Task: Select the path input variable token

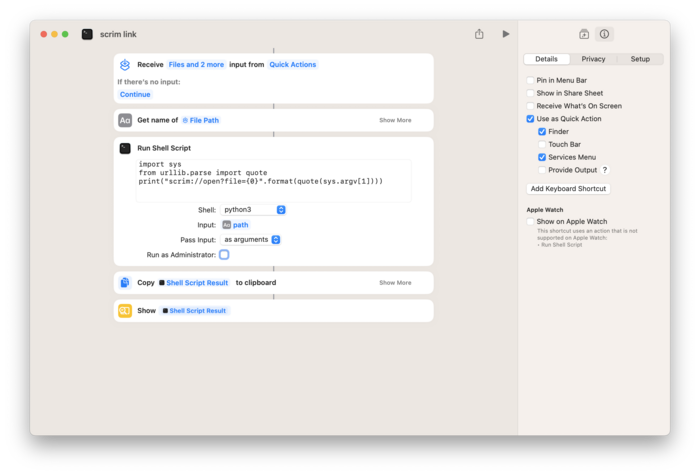Action: [236, 225]
